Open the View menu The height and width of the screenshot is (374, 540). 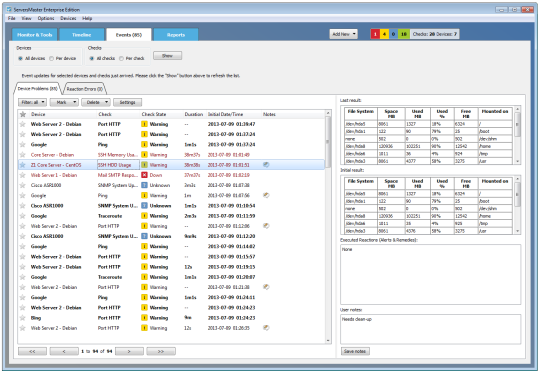(x=26, y=18)
